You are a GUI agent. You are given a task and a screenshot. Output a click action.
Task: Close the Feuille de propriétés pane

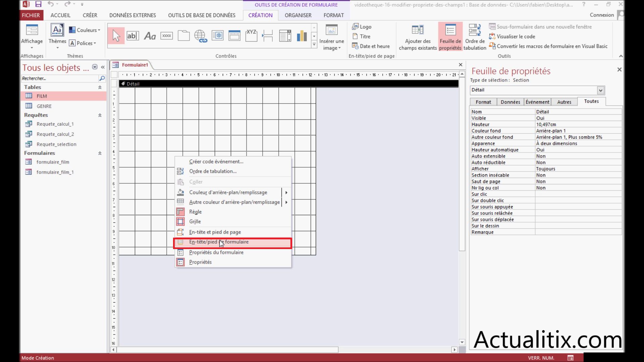point(619,69)
